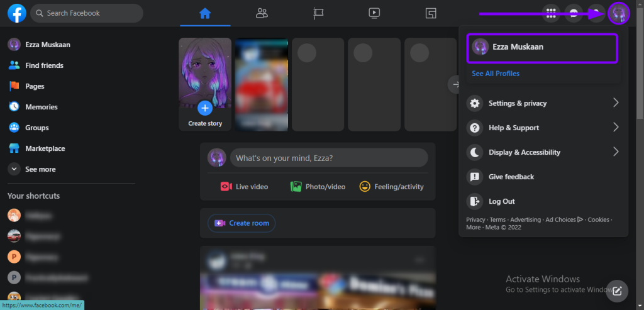Open the nine-dot menu grid
The width and height of the screenshot is (644, 310).
point(551,13)
